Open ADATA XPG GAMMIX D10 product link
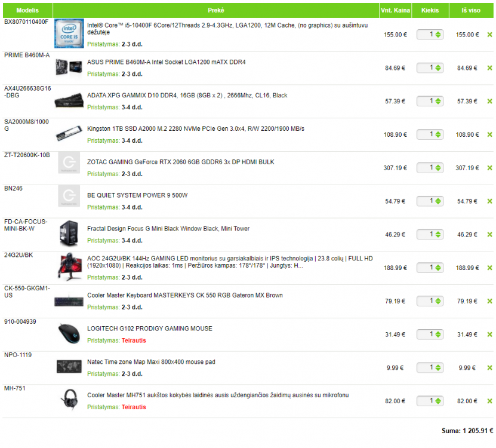The width and height of the screenshot is (496, 448). pos(187,96)
